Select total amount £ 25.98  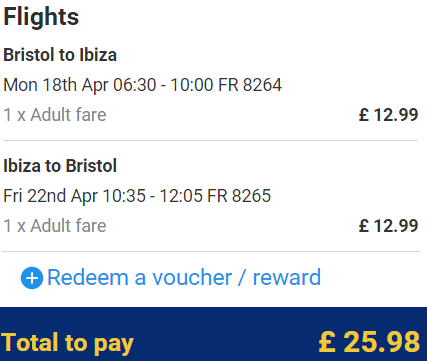coord(369,342)
